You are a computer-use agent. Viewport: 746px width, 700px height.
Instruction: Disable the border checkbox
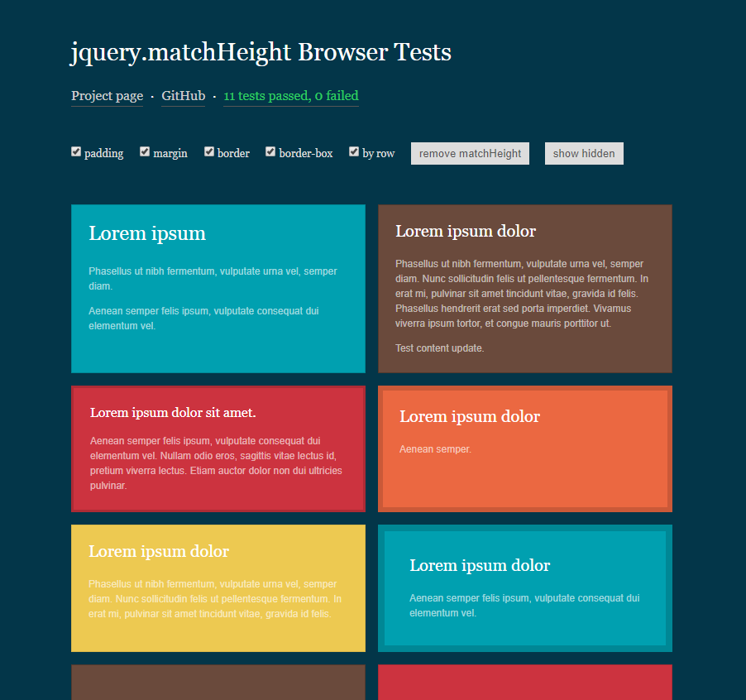point(209,151)
